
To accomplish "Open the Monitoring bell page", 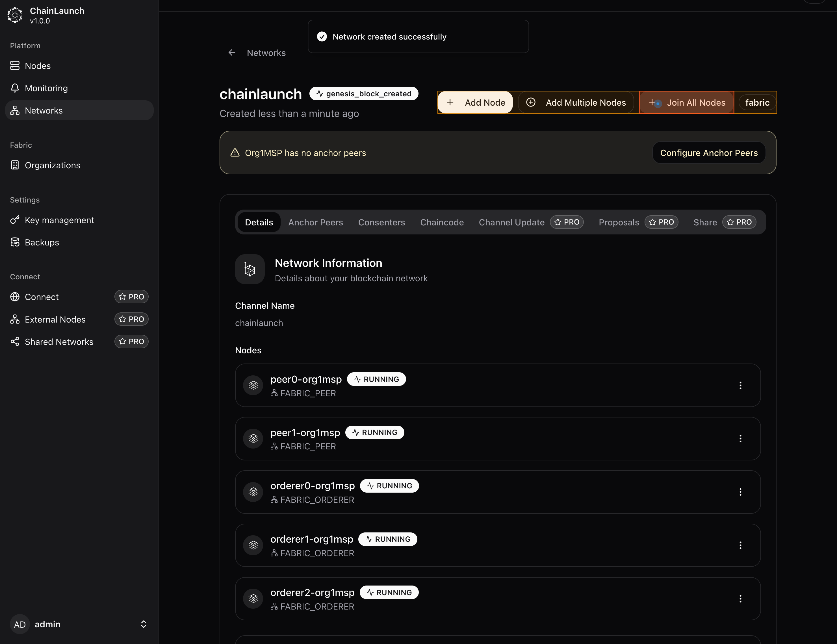I will tap(46, 88).
